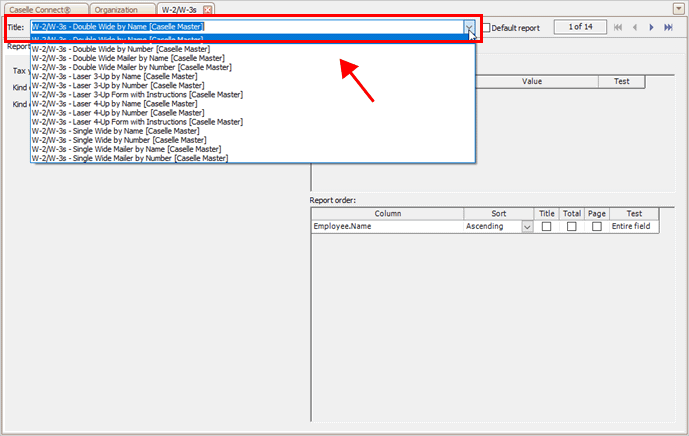Select the Employee.Name column cell
The width and height of the screenshot is (689, 436).
(x=387, y=226)
